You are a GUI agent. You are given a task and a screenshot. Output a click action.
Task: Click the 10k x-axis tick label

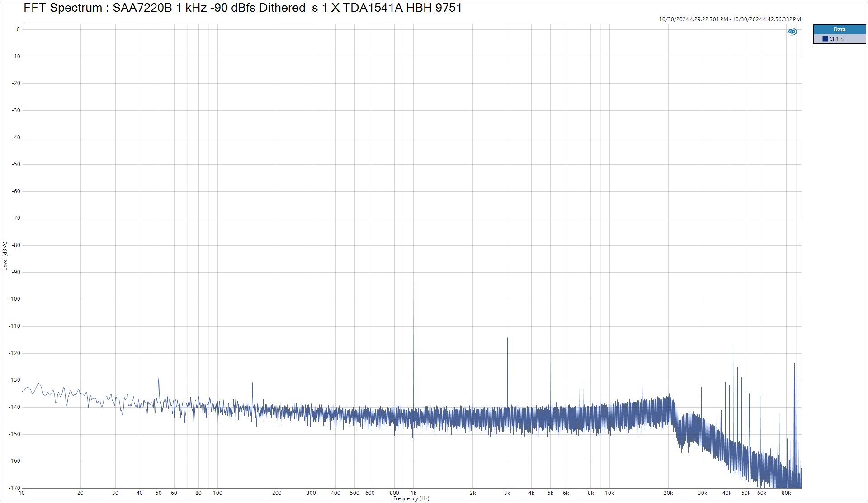pos(609,493)
